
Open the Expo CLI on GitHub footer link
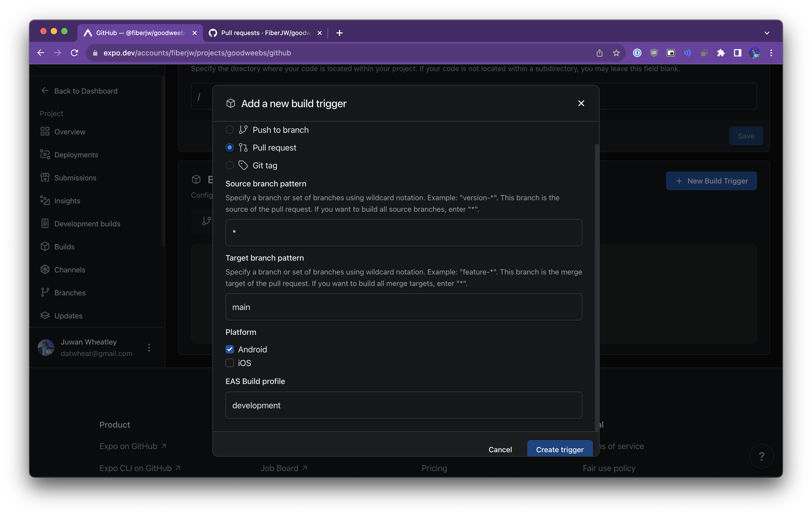click(140, 468)
